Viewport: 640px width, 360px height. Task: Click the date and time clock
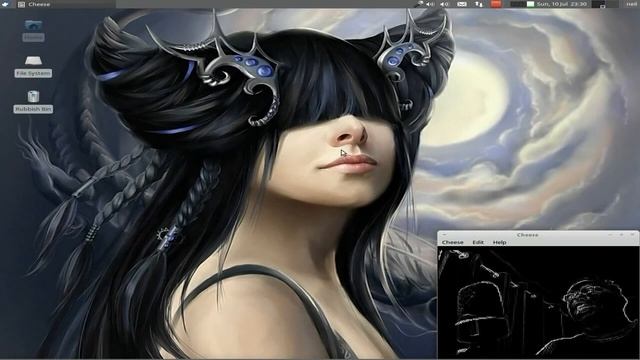pos(561,4)
